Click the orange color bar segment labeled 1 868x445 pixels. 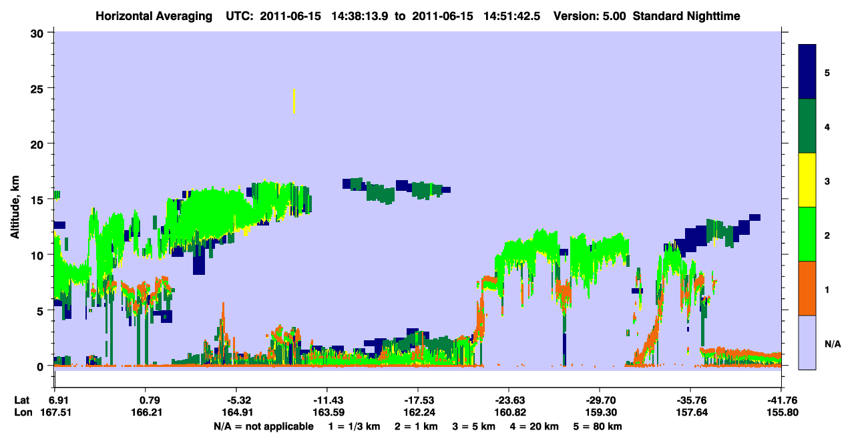pos(807,288)
